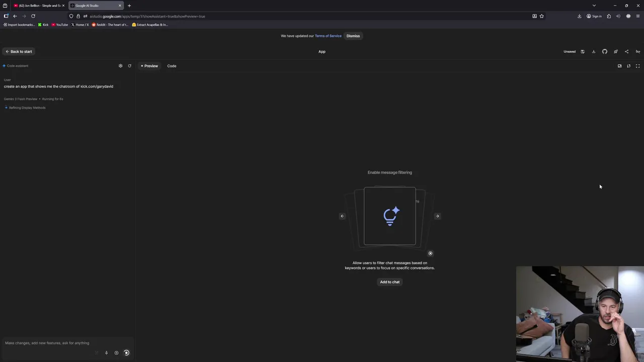The width and height of the screenshot is (644, 362).
Task: Click the reset conversation icon near gear
Action: [129, 66]
